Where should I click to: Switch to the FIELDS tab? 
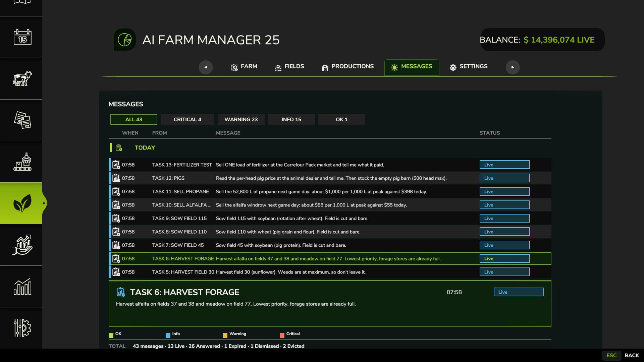(289, 67)
